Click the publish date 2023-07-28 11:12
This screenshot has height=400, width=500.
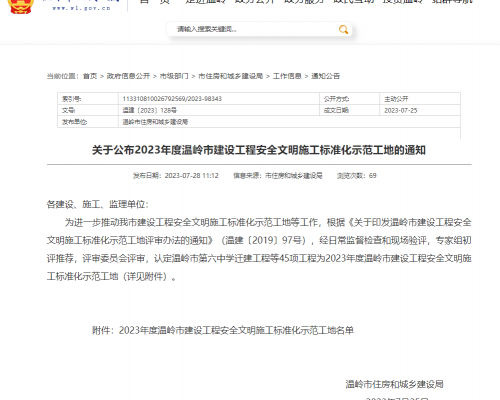(176, 176)
